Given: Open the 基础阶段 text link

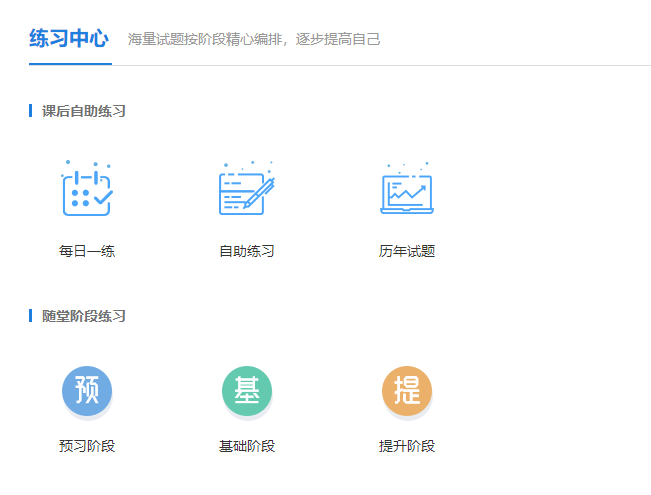Looking at the screenshot, I should pyautogui.click(x=247, y=446).
